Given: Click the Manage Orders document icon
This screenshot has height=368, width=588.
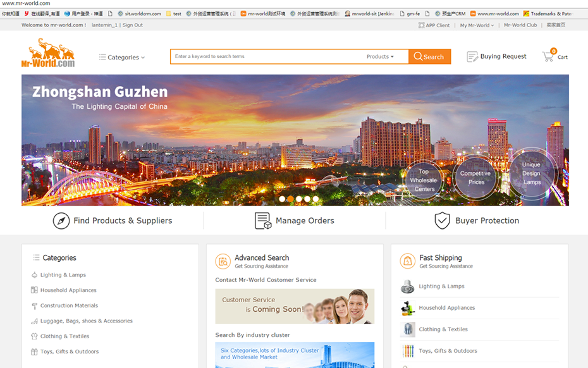Looking at the screenshot, I should point(262,221).
